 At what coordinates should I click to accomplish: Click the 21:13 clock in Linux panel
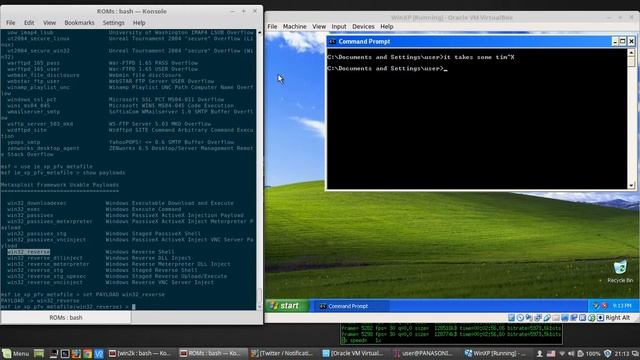tap(622, 353)
